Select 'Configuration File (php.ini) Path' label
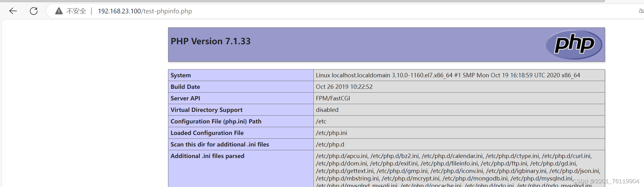The width and height of the screenshot is (644, 187). pyautogui.click(x=216, y=121)
